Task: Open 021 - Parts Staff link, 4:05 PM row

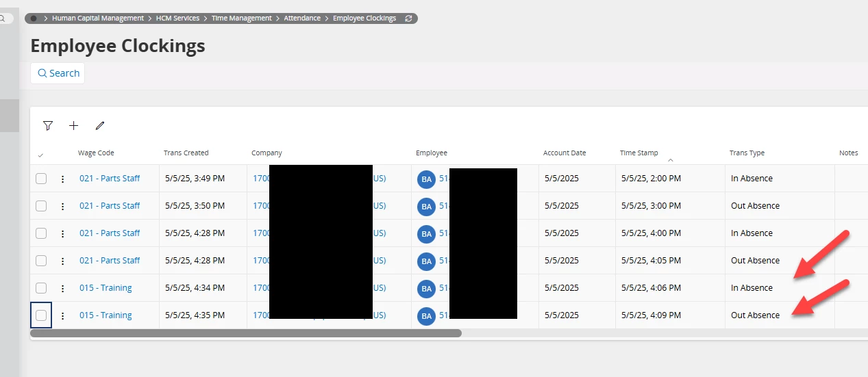Action: tap(110, 261)
